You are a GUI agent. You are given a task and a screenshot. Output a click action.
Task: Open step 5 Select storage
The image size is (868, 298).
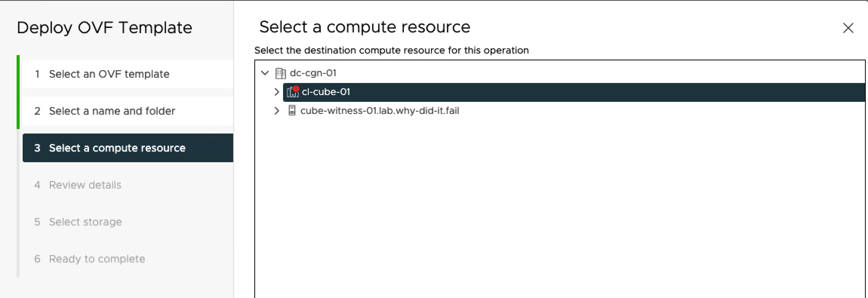85,222
